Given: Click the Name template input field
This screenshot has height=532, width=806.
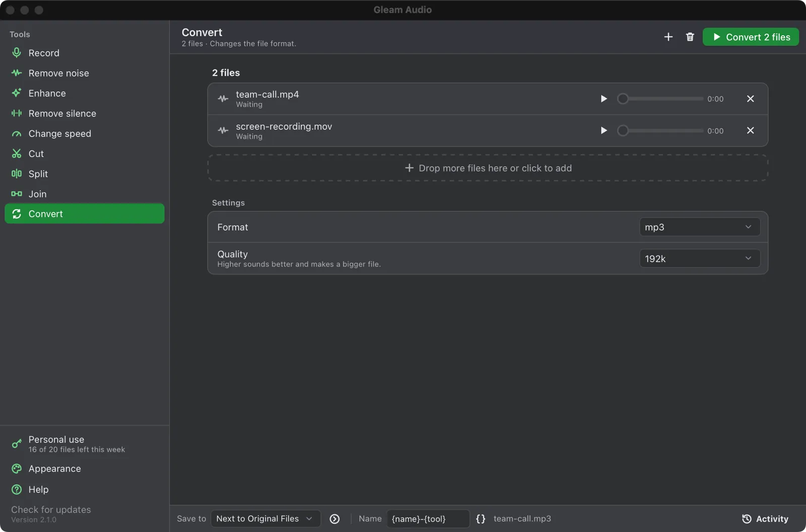Looking at the screenshot, I should (428, 518).
